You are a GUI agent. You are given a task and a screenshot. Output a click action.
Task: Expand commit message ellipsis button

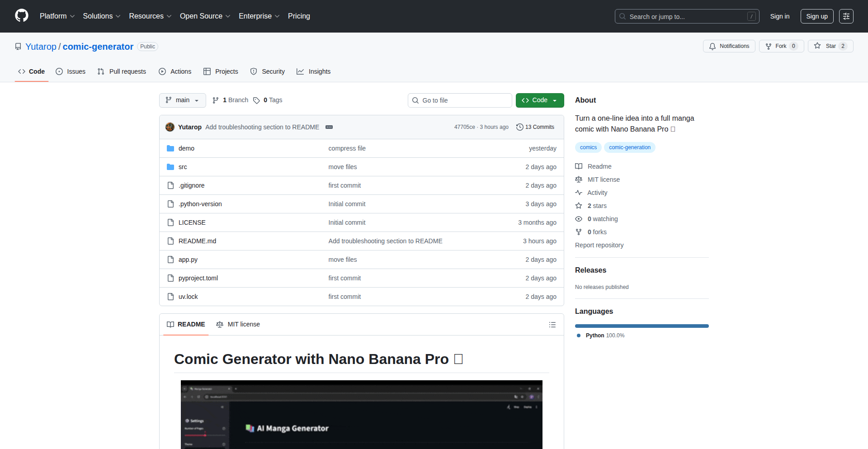329,127
